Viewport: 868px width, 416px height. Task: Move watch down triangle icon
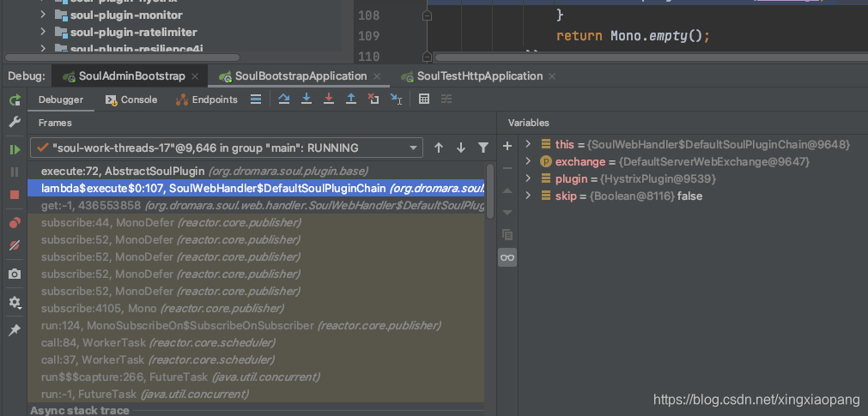(507, 213)
